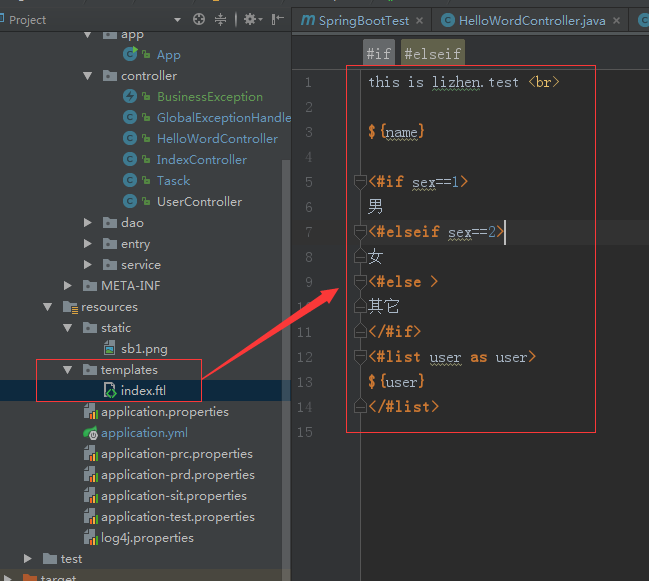Expand the entry folder

[x=87, y=244]
